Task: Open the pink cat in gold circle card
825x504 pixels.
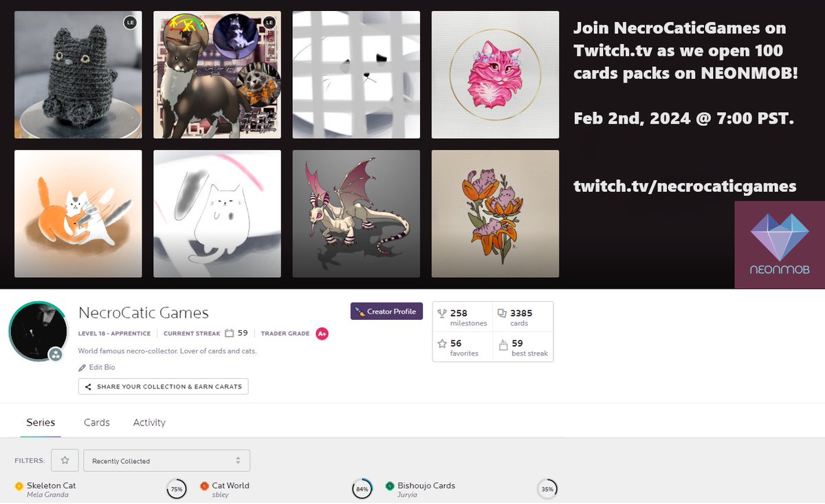Action: point(495,75)
